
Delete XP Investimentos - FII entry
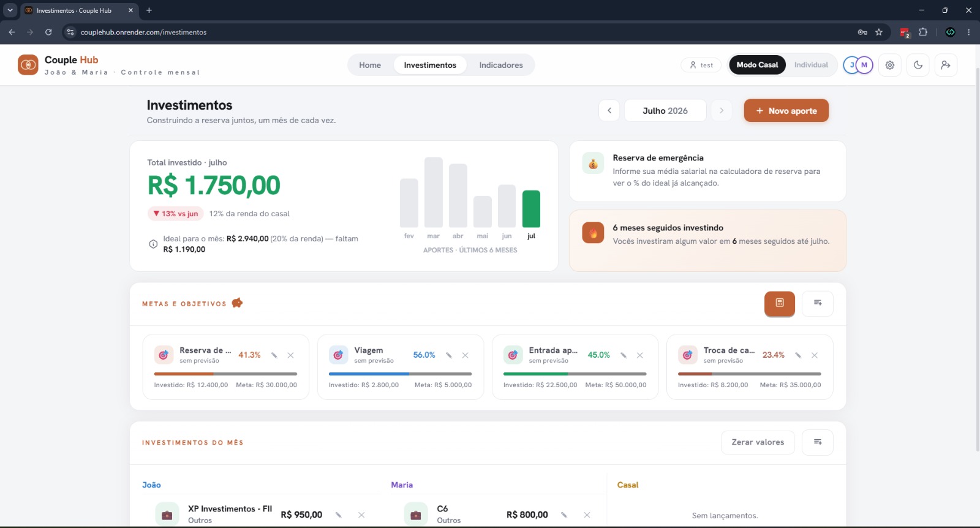pyautogui.click(x=361, y=515)
